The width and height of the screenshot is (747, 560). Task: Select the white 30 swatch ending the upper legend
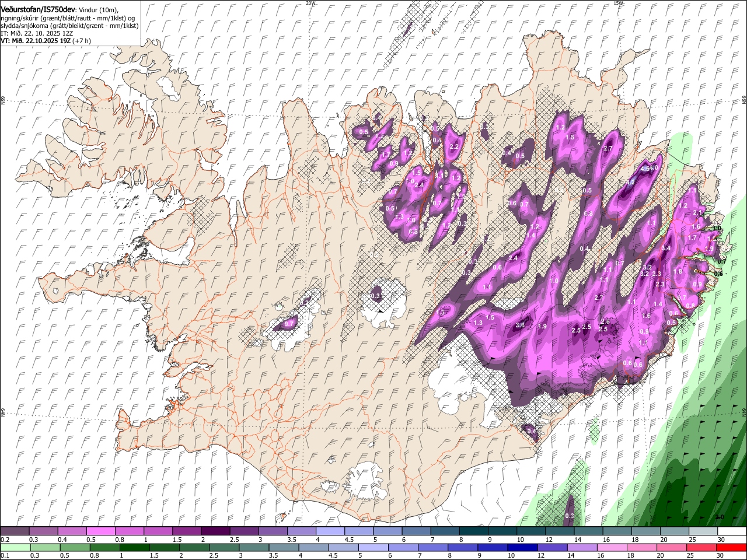coord(732,531)
